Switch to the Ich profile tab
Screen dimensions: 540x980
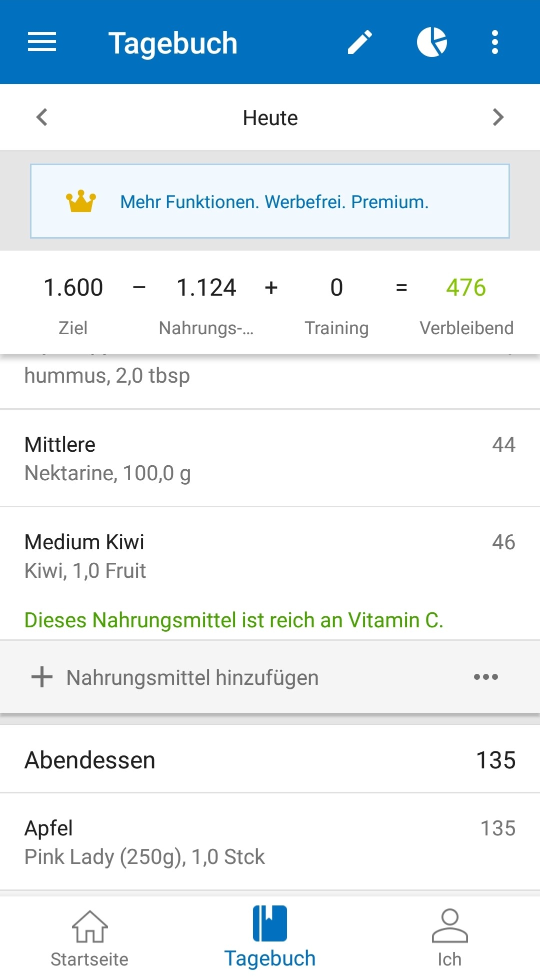pyautogui.click(x=449, y=938)
